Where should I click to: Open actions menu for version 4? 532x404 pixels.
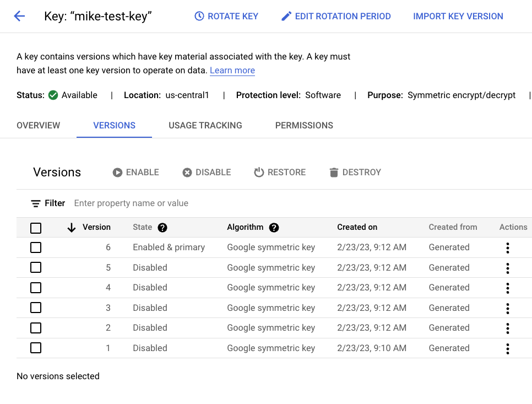click(x=508, y=288)
